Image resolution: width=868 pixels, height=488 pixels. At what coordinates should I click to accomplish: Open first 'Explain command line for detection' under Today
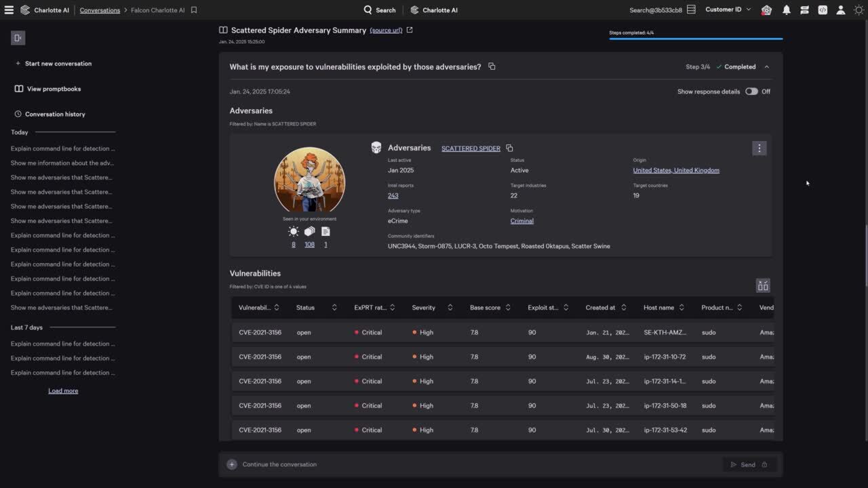point(62,148)
